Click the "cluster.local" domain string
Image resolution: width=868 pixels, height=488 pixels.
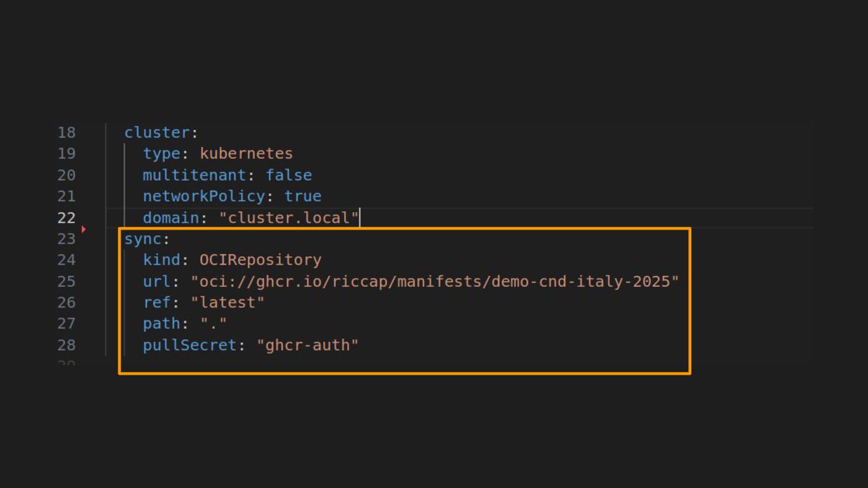click(x=289, y=217)
